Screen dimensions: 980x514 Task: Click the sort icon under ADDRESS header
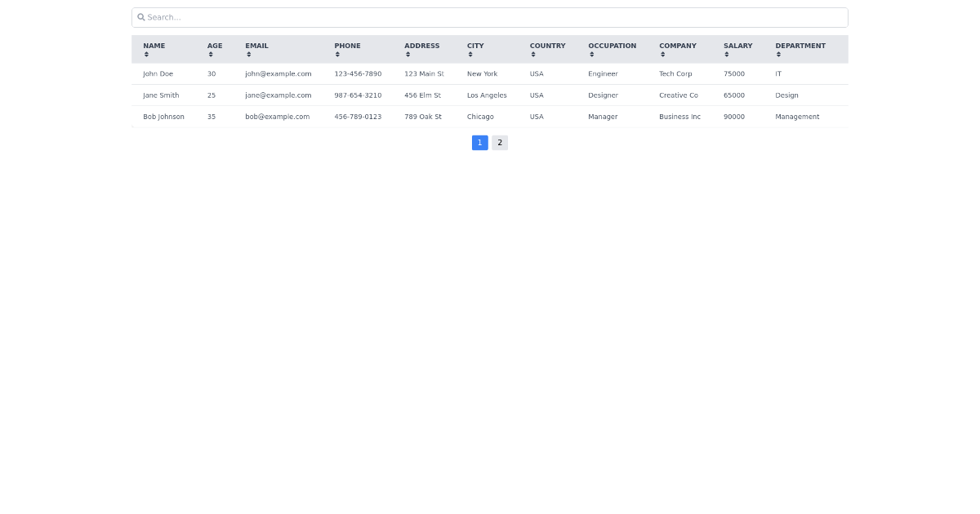point(408,54)
